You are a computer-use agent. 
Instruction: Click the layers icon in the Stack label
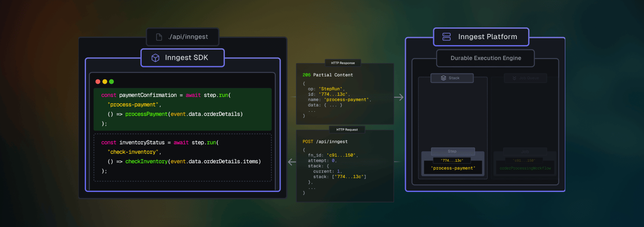coord(444,78)
